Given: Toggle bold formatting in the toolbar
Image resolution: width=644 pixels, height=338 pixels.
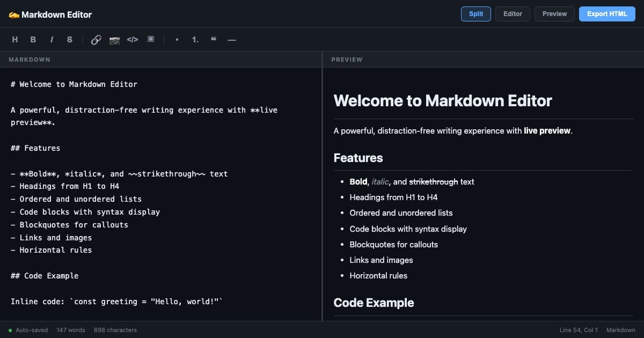Looking at the screenshot, I should pyautogui.click(x=33, y=40).
